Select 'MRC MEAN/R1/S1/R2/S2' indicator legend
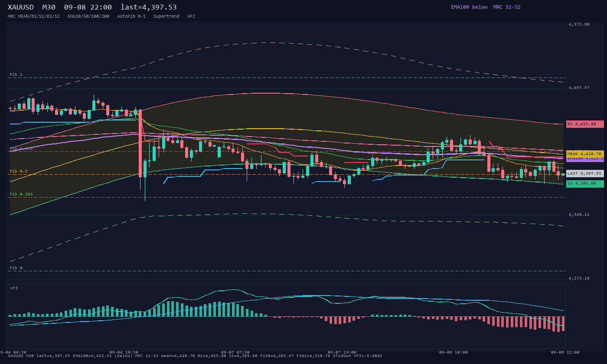The height and width of the screenshot is (364, 607). coord(34,16)
